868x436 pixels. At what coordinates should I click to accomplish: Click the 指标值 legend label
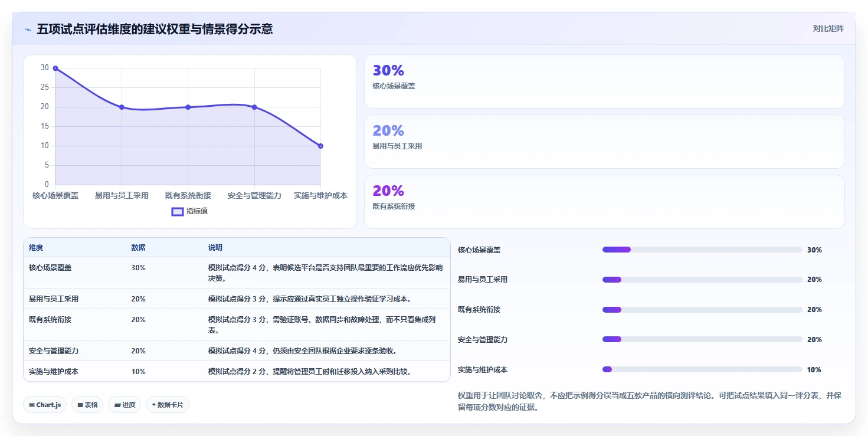pyautogui.click(x=197, y=211)
